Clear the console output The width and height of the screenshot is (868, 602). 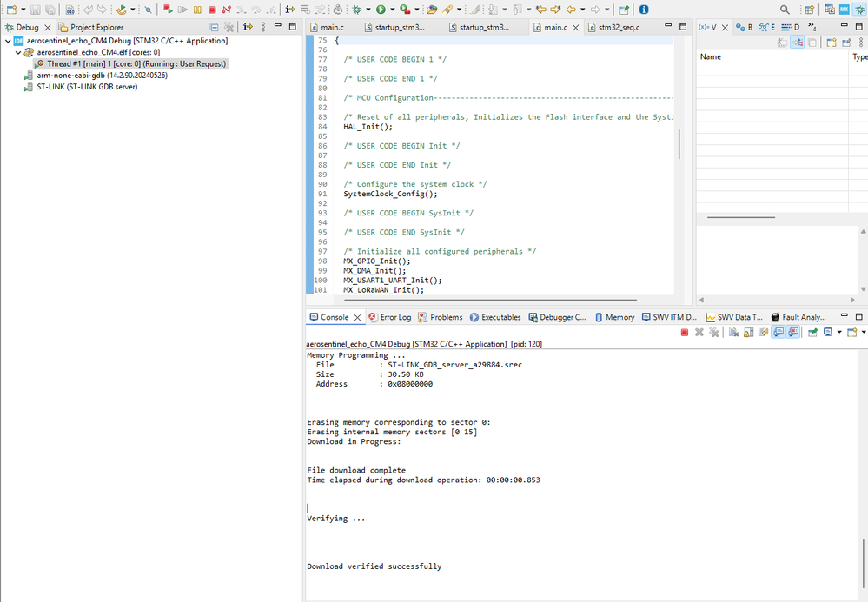coord(733,332)
